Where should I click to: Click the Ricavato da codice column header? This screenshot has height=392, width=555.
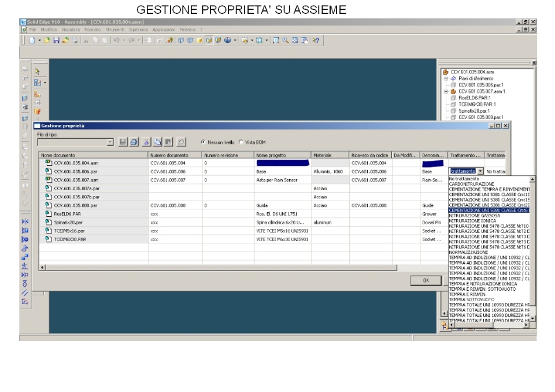[371, 155]
